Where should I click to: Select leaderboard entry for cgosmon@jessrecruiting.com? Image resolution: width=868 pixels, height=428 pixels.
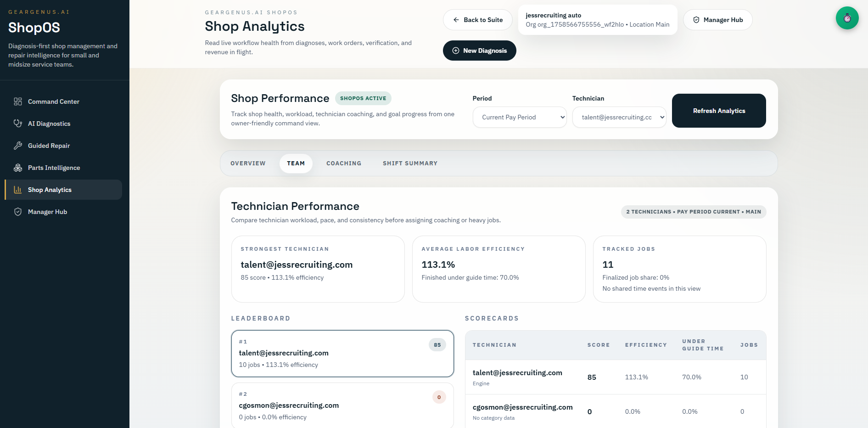point(342,405)
